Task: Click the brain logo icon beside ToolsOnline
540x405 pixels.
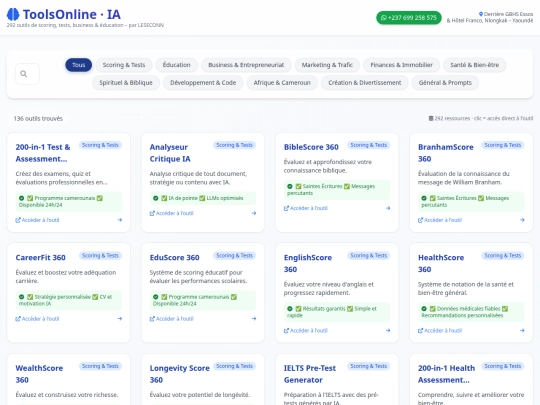Action: 13,14
